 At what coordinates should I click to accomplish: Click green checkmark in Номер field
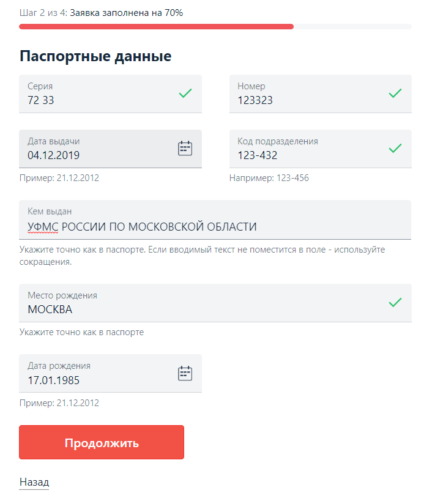[x=395, y=94]
